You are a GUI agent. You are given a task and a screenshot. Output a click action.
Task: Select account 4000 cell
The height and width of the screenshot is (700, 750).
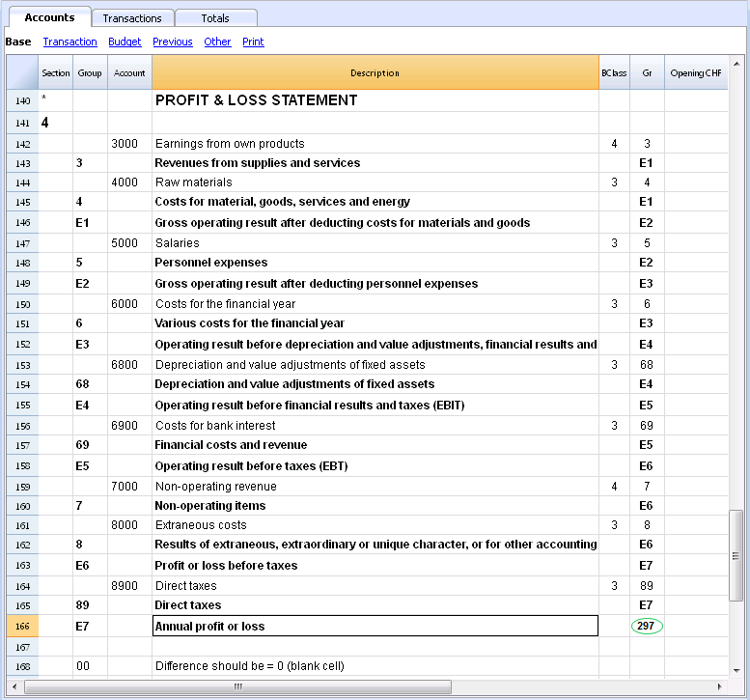129,182
